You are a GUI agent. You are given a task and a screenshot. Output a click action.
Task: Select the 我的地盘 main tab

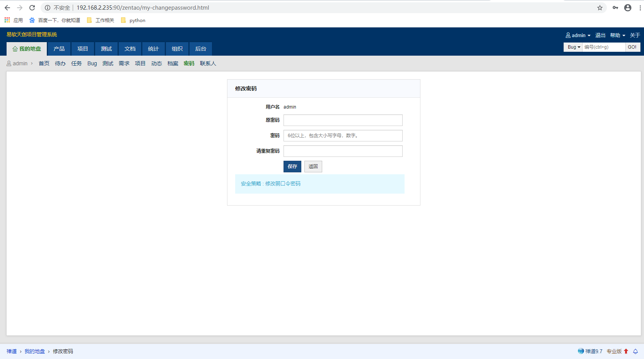tap(27, 49)
